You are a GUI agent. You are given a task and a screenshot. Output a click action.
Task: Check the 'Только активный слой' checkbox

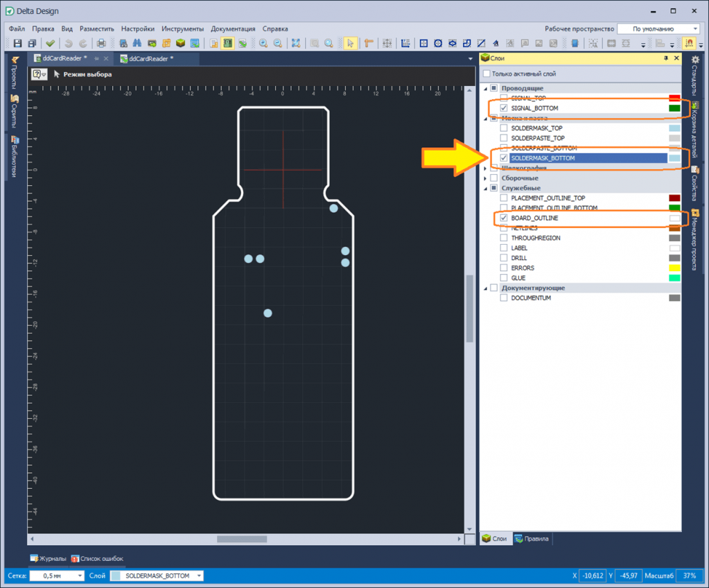tap(487, 74)
